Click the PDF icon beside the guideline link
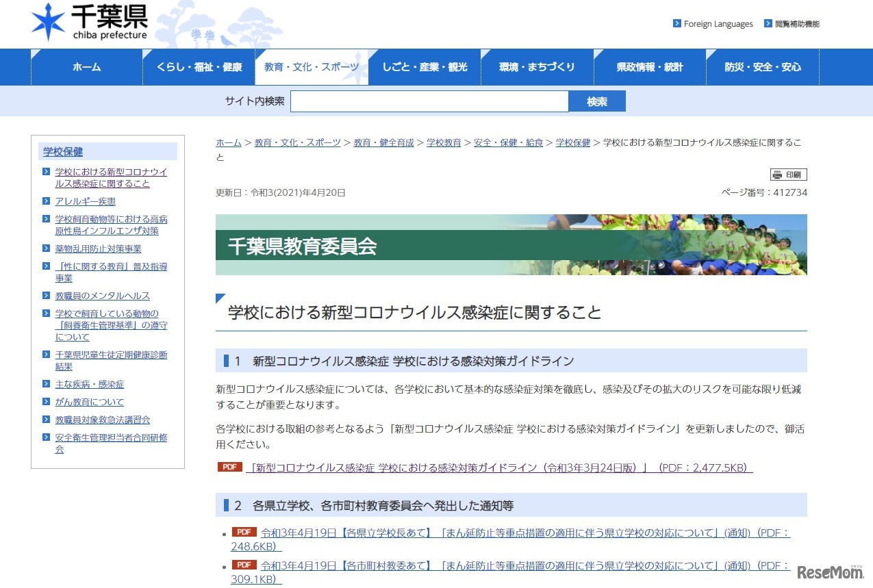Image resolution: width=873 pixels, height=588 pixels. pyautogui.click(x=229, y=467)
